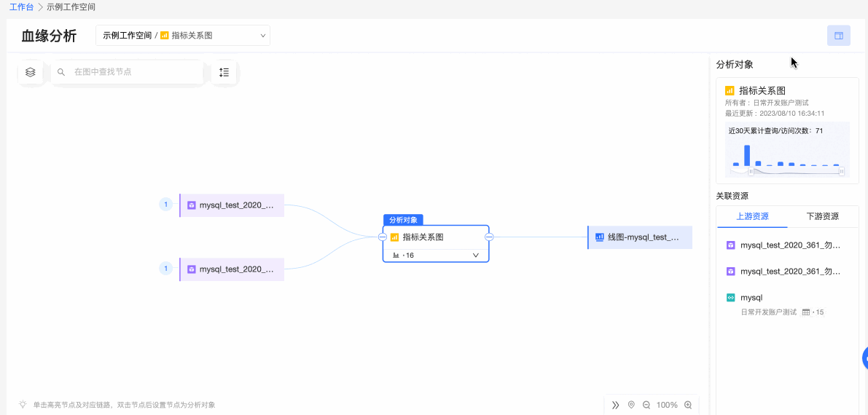Click the location pin icon to recenter

point(631,405)
